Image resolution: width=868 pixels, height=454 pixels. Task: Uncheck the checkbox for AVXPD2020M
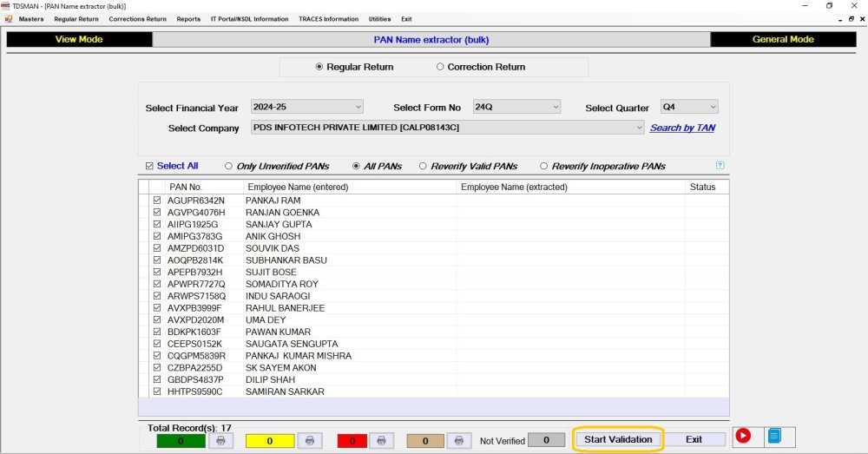point(157,319)
